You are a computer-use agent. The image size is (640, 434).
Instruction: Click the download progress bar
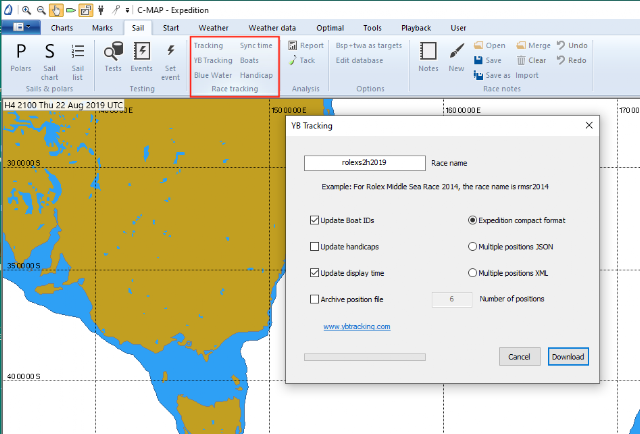coord(365,357)
